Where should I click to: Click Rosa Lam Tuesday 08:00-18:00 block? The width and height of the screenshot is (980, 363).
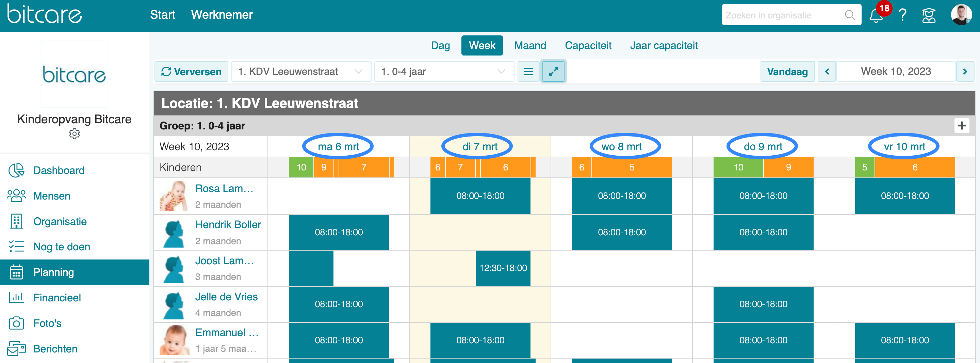tap(480, 196)
